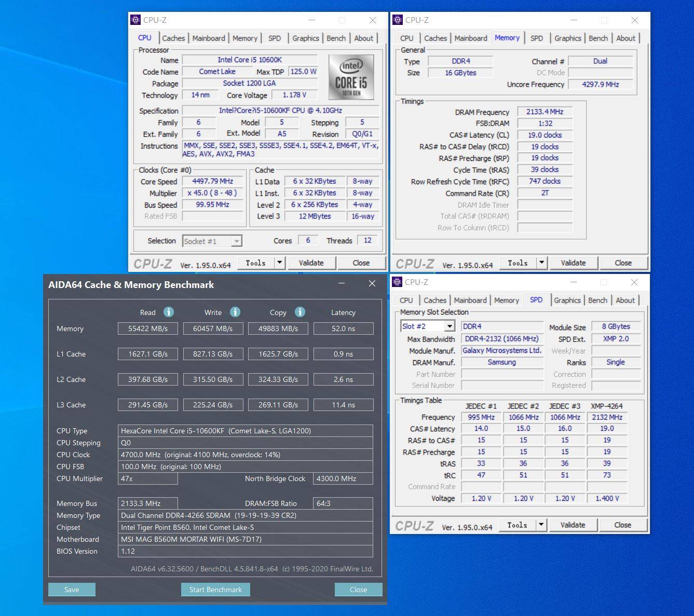Click the DRAM Frequency value 2133.4 MHz

pos(545,112)
